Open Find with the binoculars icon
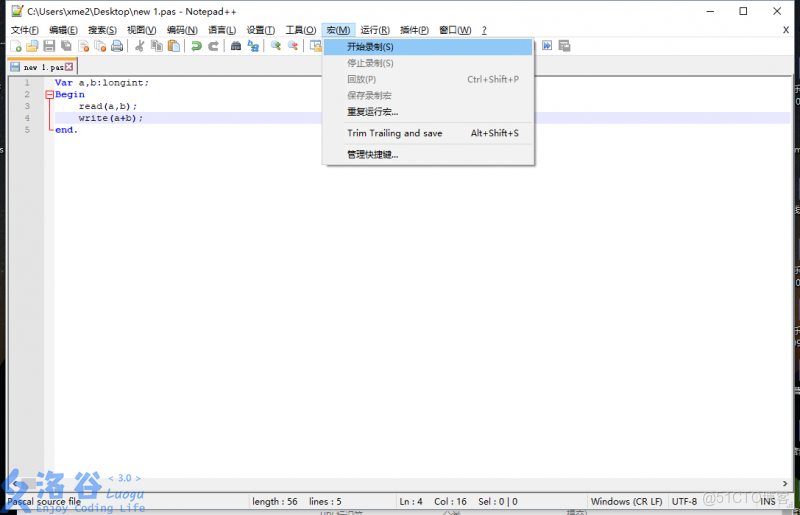Viewport: 800px width, 515px height. tap(236, 46)
